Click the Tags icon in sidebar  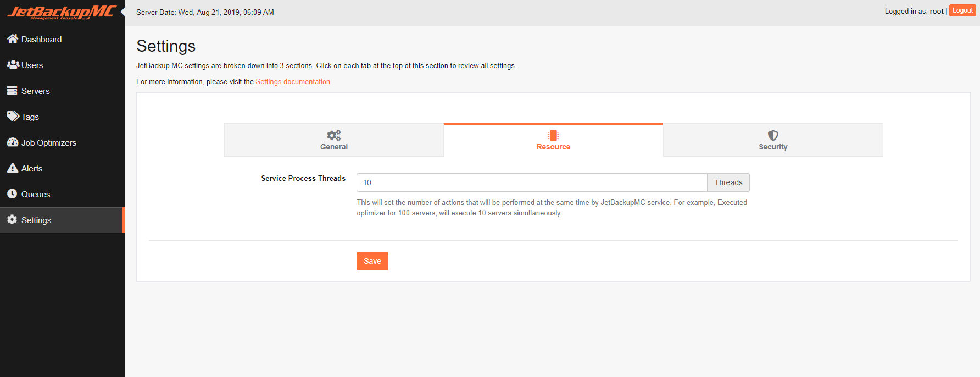13,116
